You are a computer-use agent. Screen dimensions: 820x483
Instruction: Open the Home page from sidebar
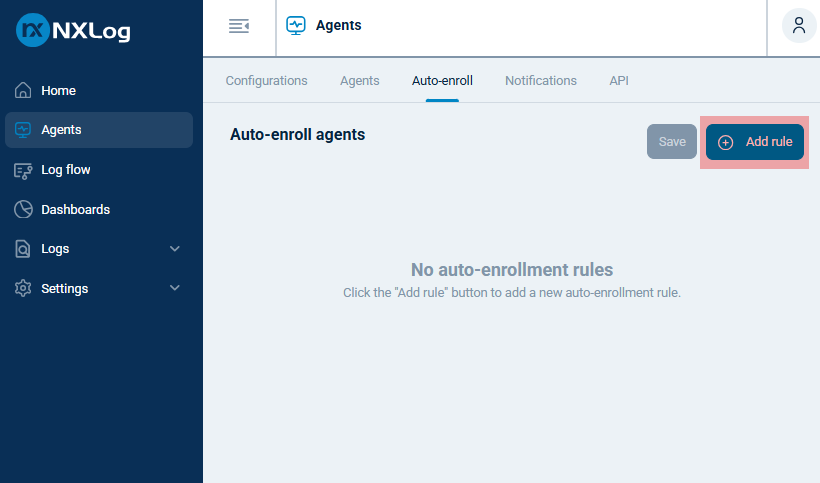98,90
